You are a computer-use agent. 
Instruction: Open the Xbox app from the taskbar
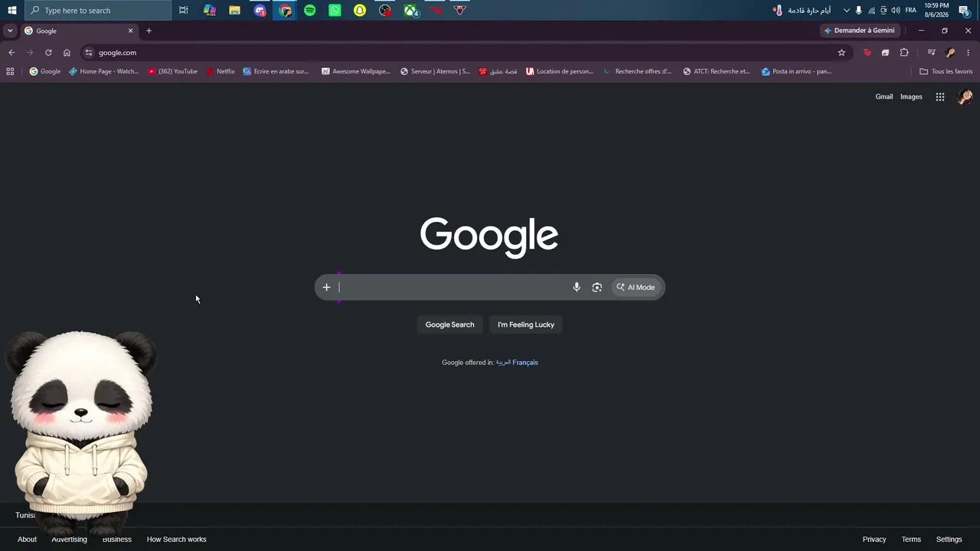pyautogui.click(x=411, y=10)
